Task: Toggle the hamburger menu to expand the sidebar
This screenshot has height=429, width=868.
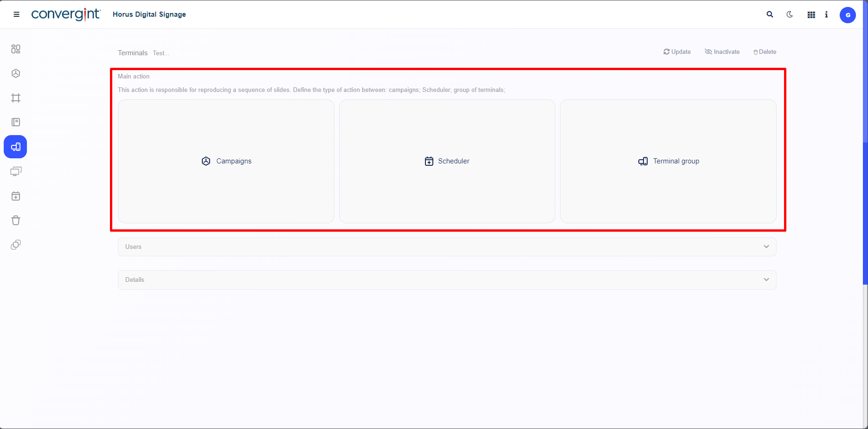Action: click(x=17, y=14)
